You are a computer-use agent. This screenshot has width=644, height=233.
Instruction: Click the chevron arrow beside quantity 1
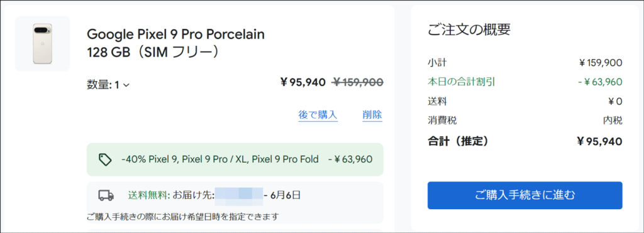pos(126,85)
